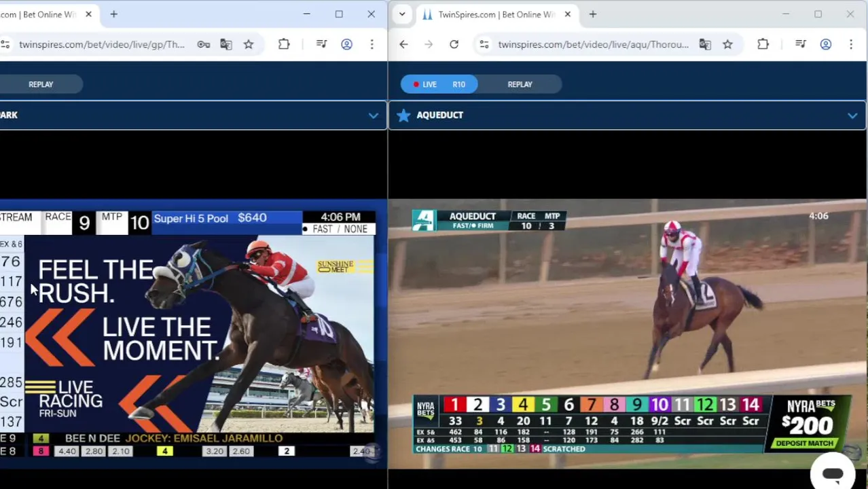Click translate icon in left window's address bar
Screen dimensions: 868x489
[226, 44]
